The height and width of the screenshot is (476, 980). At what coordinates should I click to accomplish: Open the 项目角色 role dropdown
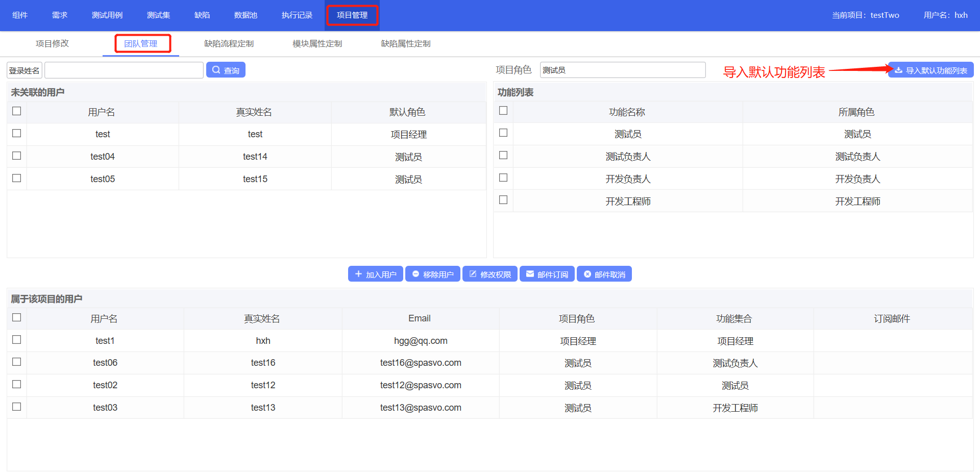click(x=622, y=70)
